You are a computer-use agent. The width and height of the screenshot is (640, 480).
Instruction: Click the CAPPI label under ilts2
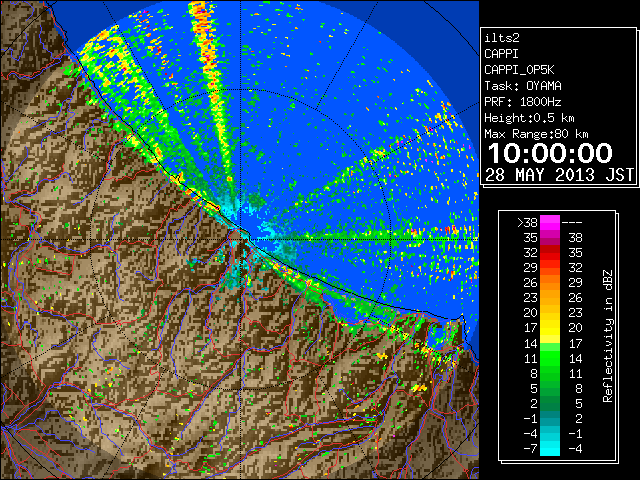(502, 54)
